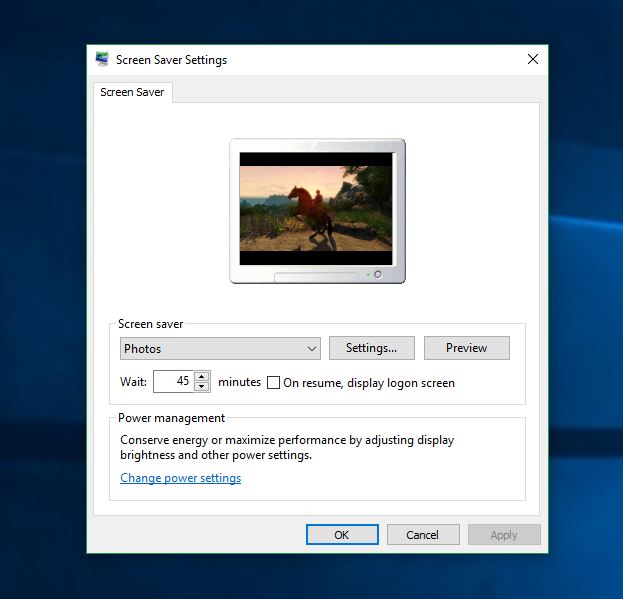The image size is (623, 599).
Task: Select the Screen Saver tab
Action: click(x=132, y=92)
